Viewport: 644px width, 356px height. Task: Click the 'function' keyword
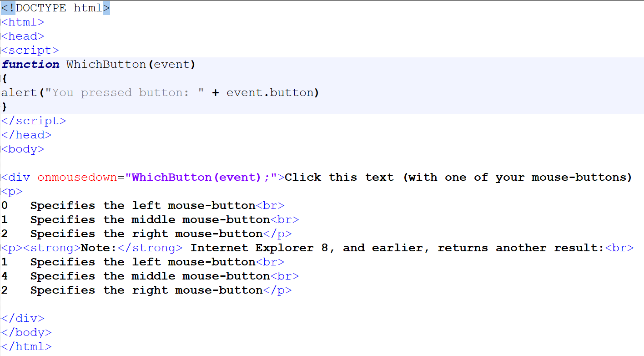pos(30,65)
